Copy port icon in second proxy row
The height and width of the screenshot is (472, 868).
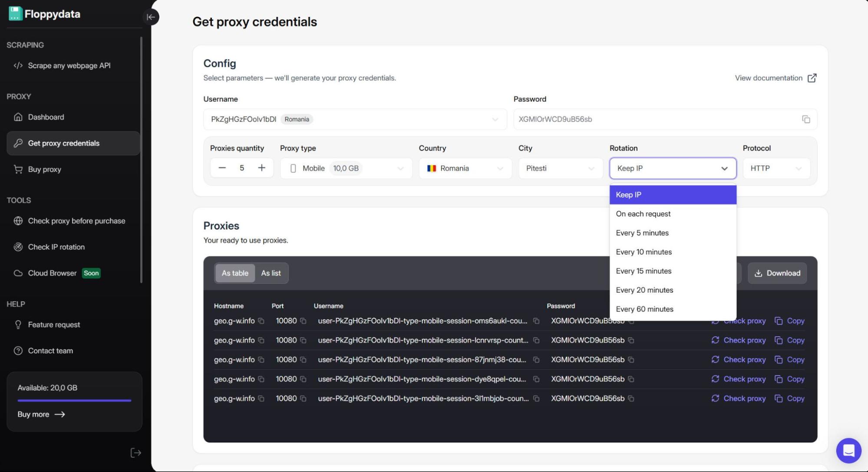(303, 341)
